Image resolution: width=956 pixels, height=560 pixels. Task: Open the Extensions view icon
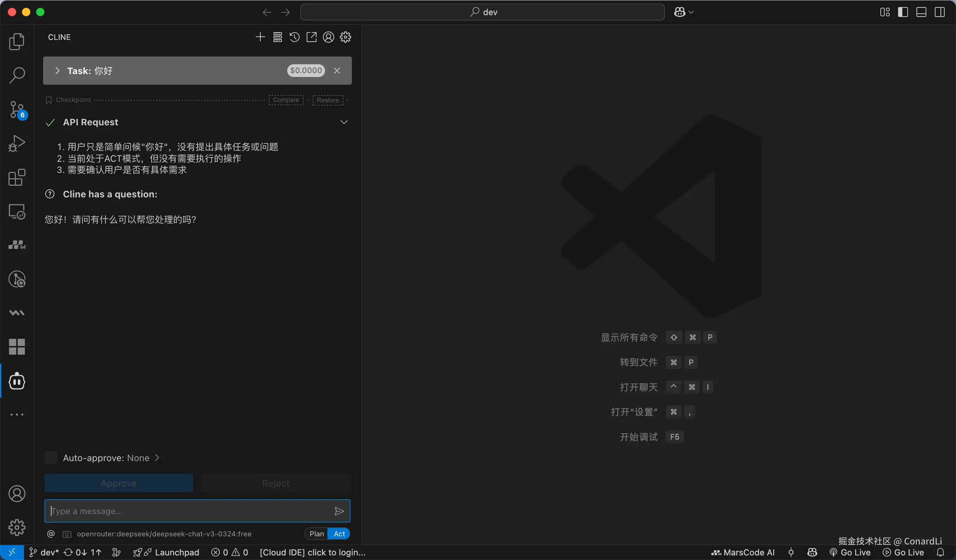pyautogui.click(x=17, y=178)
